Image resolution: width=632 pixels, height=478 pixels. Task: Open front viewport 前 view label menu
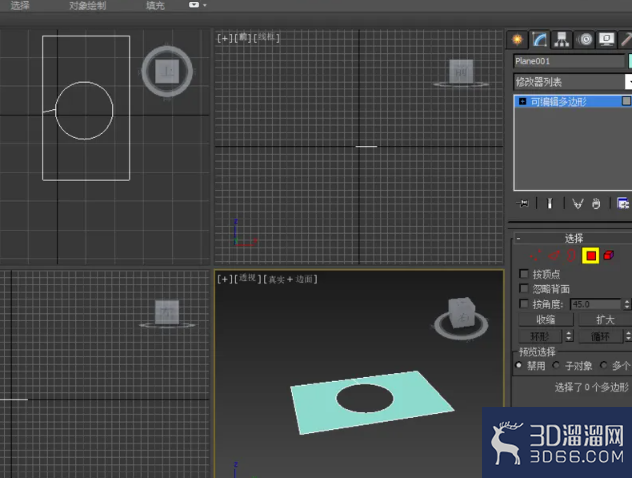(243, 37)
